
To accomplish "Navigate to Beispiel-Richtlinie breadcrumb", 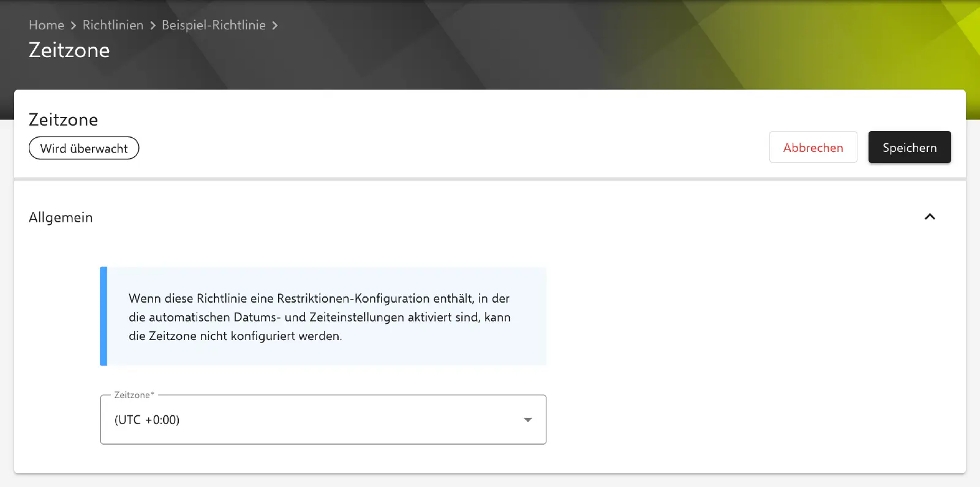I will click(x=214, y=25).
